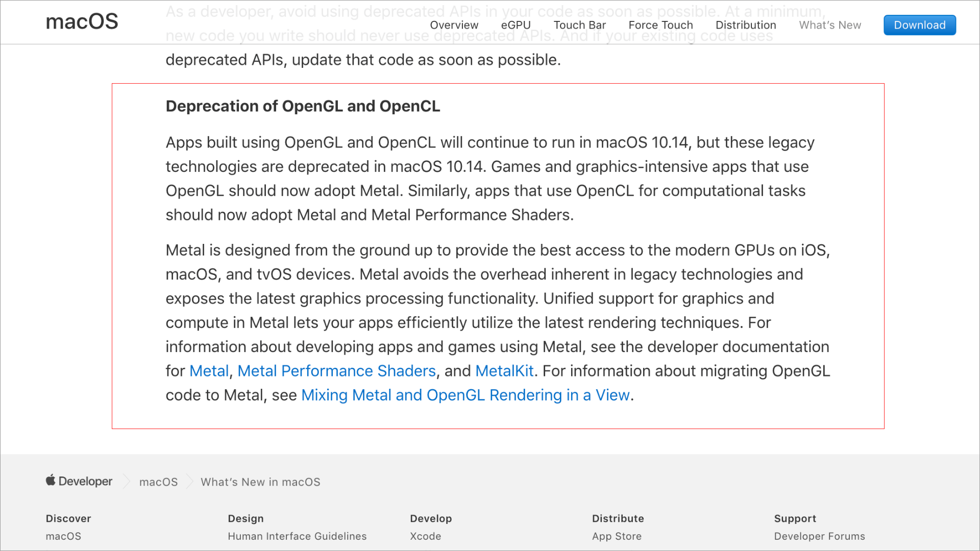Open the Developer Forums footer link

[x=819, y=536]
